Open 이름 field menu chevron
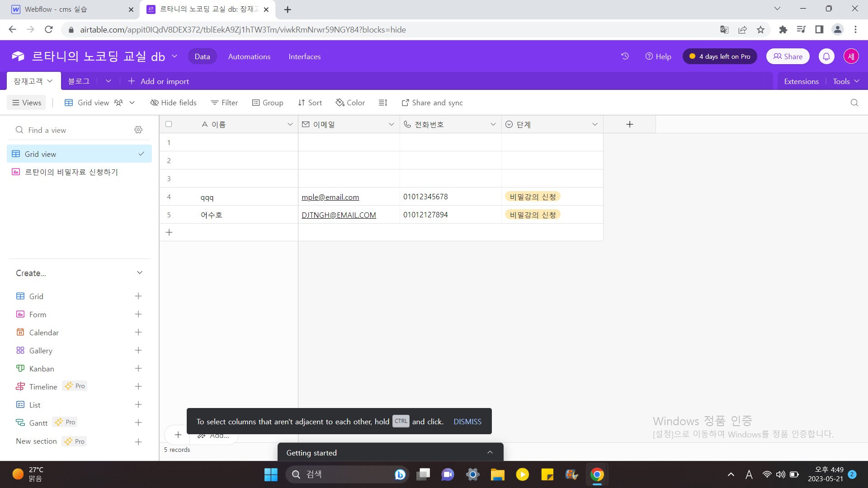 pyautogui.click(x=290, y=124)
